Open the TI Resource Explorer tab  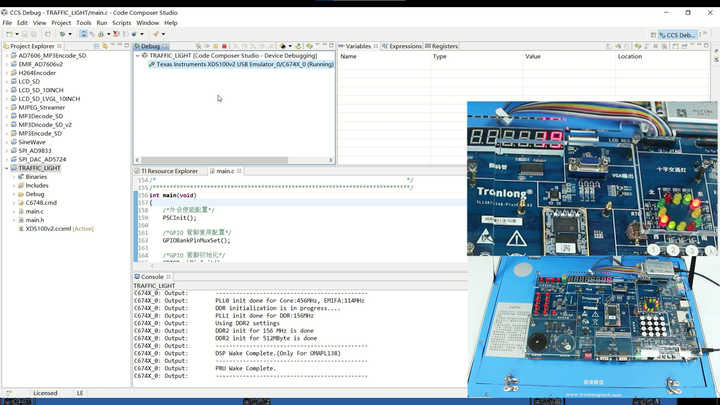(x=169, y=171)
